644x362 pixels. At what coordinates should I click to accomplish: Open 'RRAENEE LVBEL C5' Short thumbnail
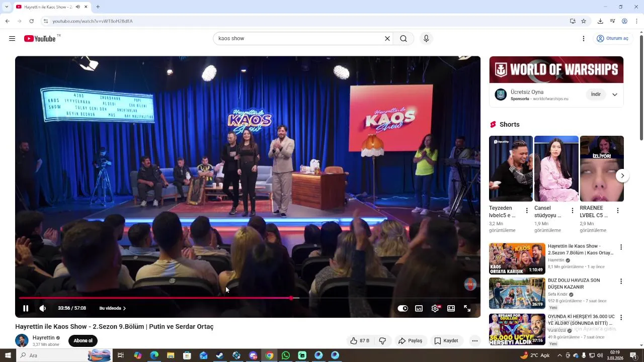pyautogui.click(x=602, y=168)
